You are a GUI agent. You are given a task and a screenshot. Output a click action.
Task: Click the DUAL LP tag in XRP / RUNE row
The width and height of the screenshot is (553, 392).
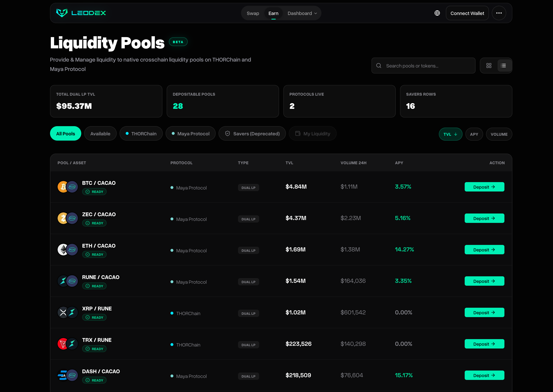tap(248, 313)
